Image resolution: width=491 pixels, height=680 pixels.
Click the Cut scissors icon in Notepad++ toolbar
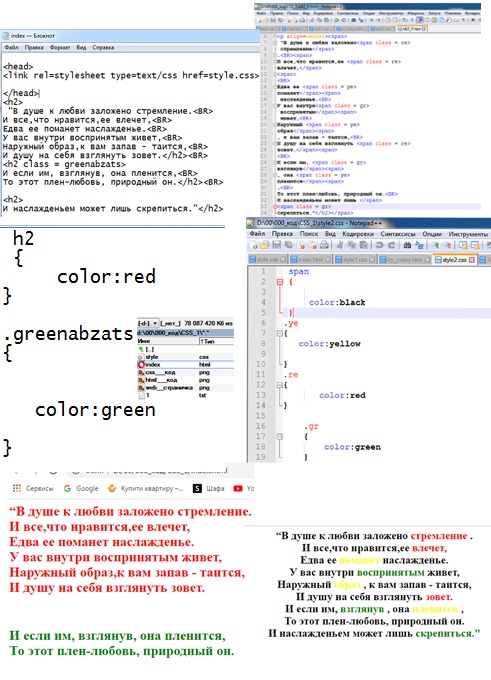(x=340, y=245)
